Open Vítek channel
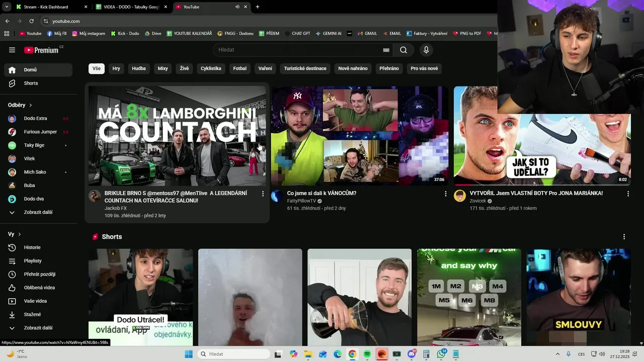Image resolution: width=644 pixels, height=362 pixels. [38, 158]
